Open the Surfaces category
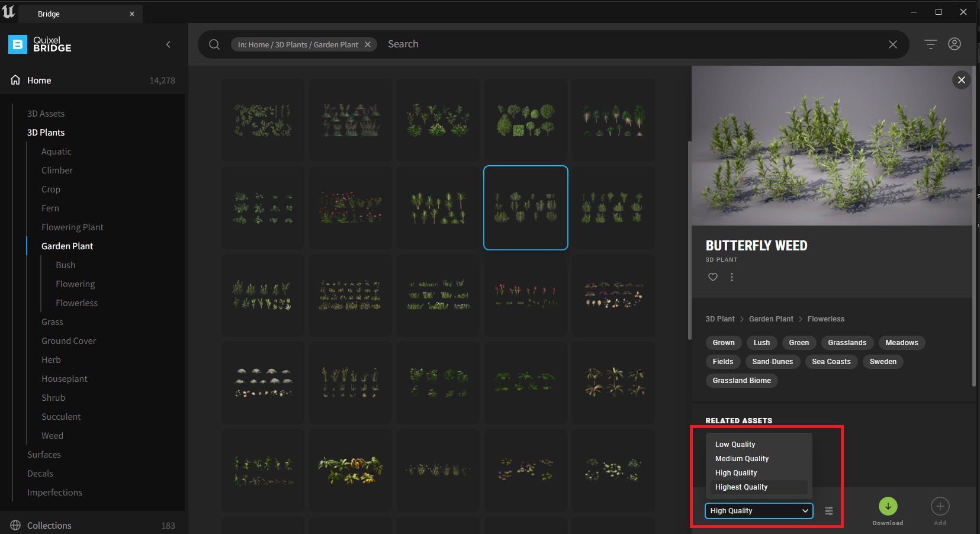 tap(44, 455)
